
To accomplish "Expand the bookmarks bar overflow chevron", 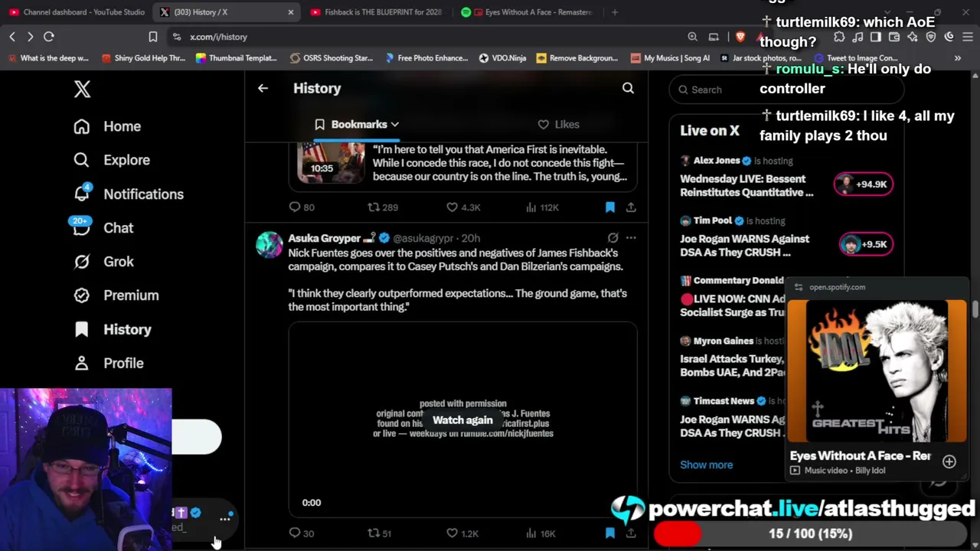I will [958, 58].
